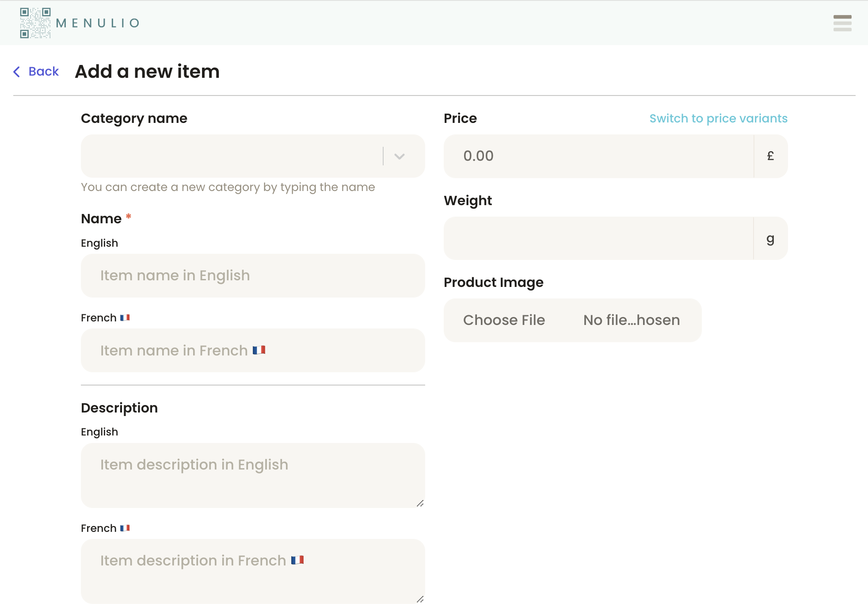Grab English description resize handle

pyautogui.click(x=420, y=503)
